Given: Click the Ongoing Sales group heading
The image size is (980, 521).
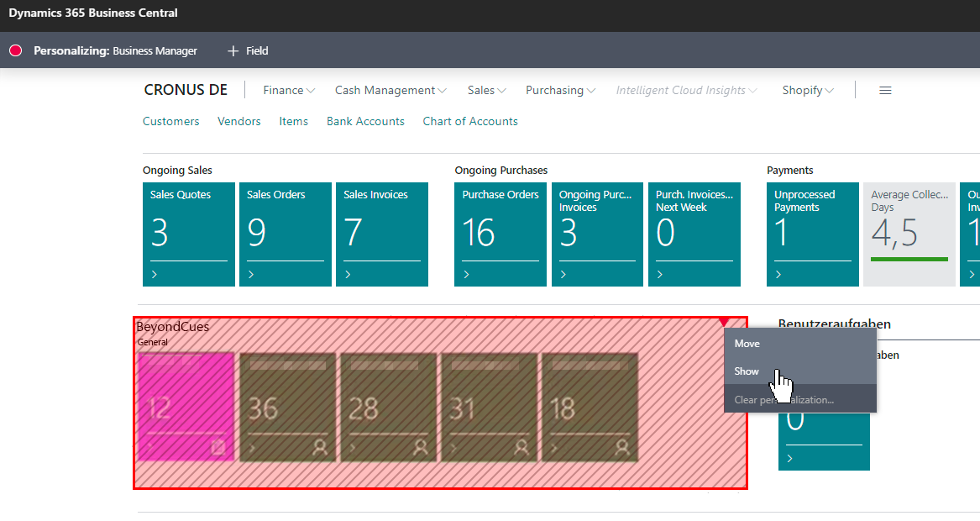Looking at the screenshot, I should pos(177,170).
